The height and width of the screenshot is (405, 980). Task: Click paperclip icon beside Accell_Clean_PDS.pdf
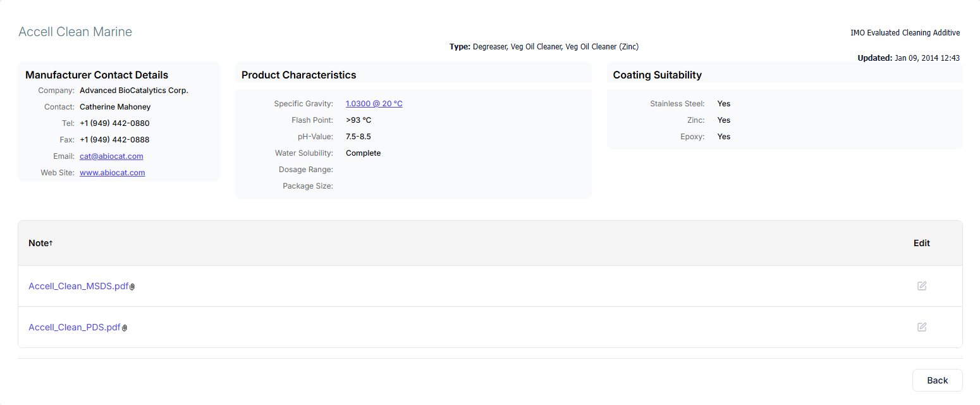[125, 328]
